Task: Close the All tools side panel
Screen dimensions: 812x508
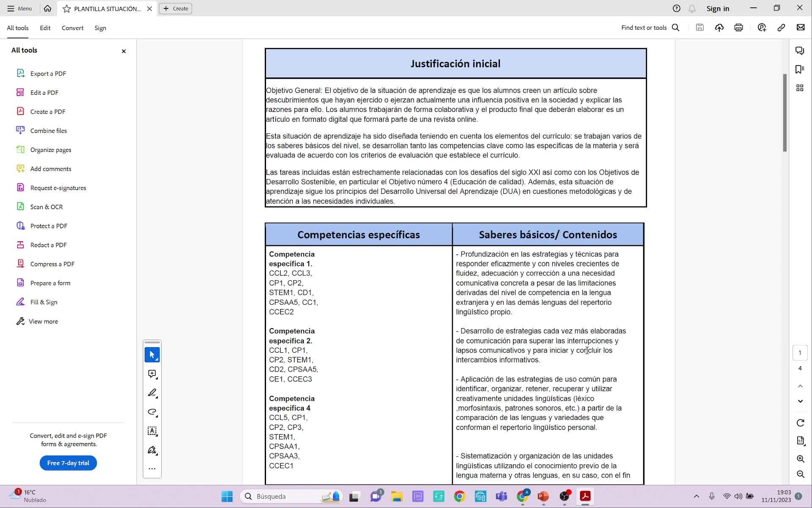Action: point(124,51)
